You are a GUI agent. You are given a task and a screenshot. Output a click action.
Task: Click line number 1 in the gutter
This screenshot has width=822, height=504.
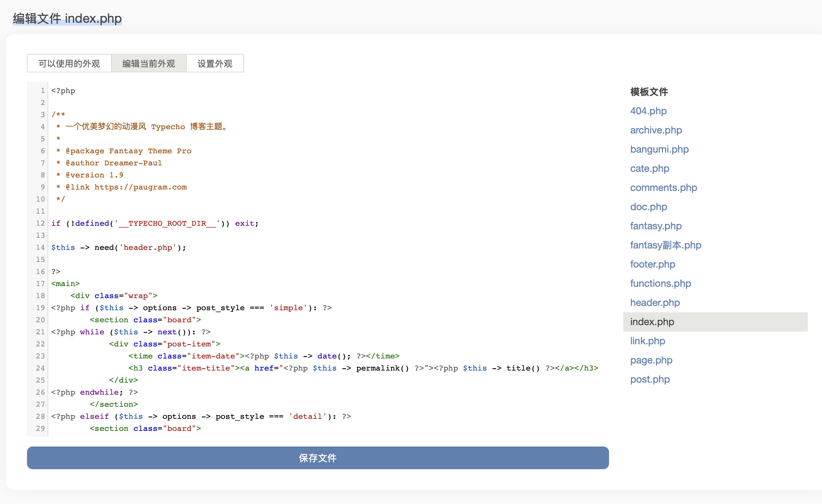[x=43, y=91]
